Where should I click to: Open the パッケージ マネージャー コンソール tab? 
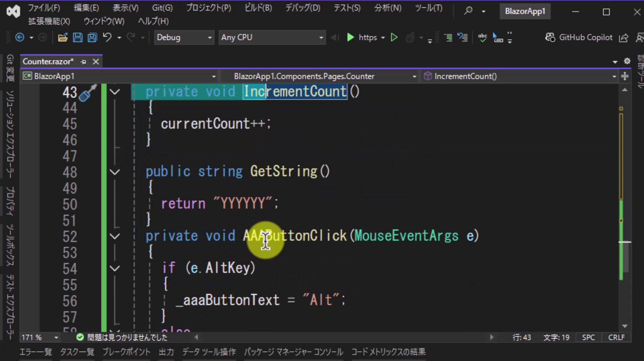pos(293,352)
